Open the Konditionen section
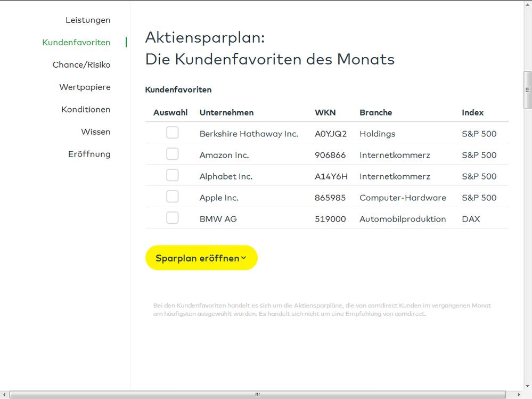Viewport: 532px width, 399px height. 86,109
